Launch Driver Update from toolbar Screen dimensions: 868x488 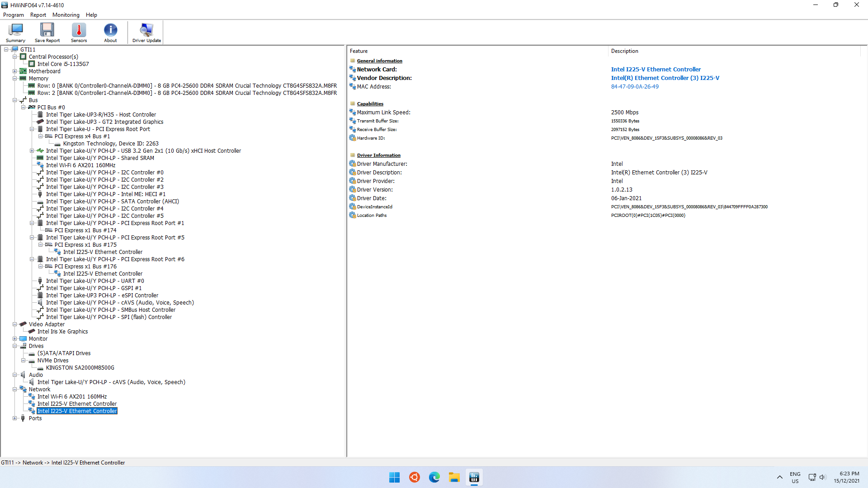pyautogui.click(x=146, y=33)
